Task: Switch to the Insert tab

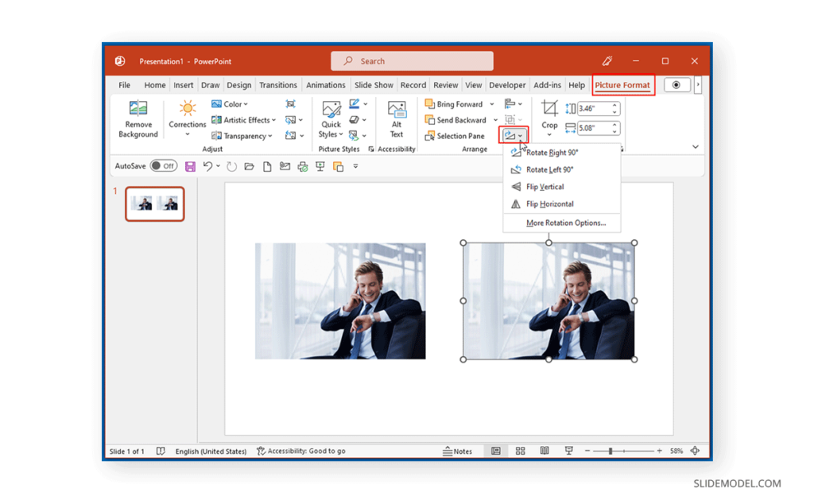Action: [184, 85]
